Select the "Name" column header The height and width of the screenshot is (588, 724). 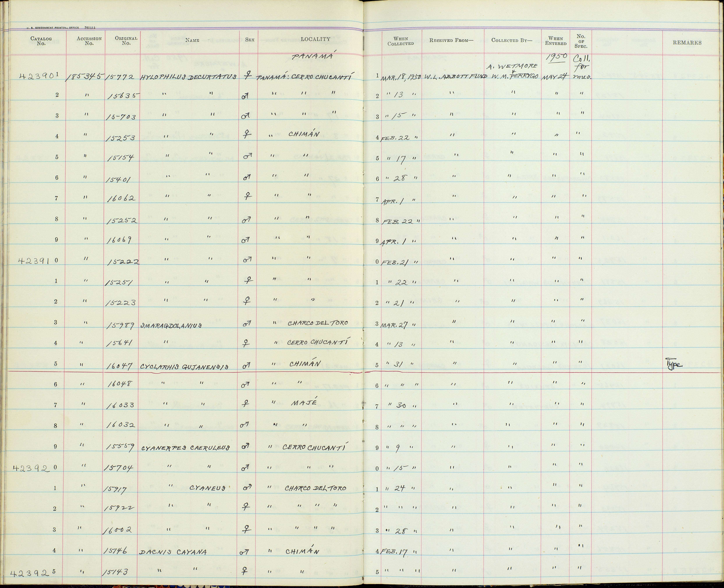[192, 40]
